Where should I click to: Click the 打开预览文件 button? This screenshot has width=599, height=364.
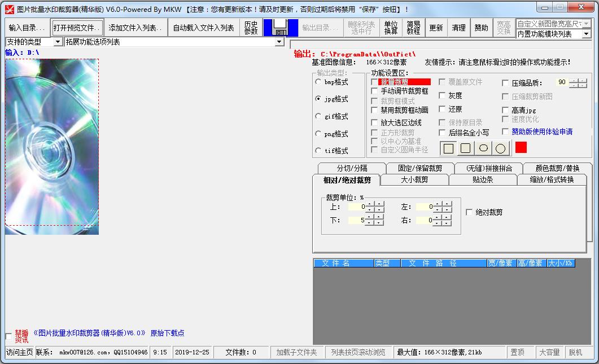(x=77, y=28)
